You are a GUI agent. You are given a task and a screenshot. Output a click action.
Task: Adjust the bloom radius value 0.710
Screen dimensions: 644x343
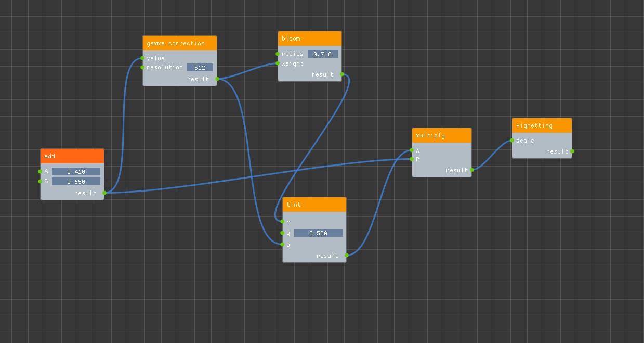click(323, 54)
